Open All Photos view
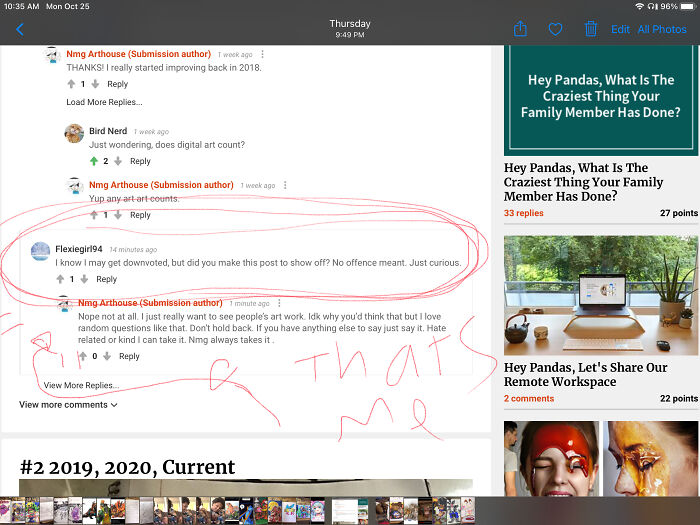This screenshot has width=700, height=525. [662, 29]
